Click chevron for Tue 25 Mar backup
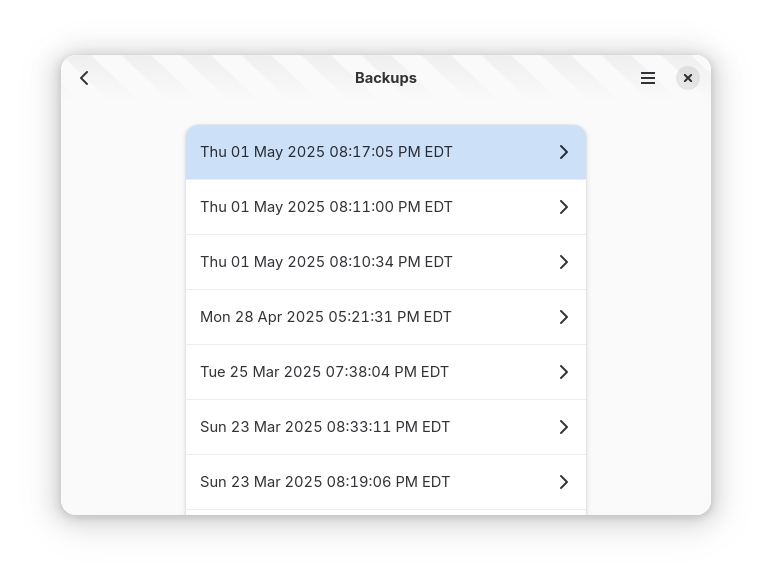 (564, 372)
